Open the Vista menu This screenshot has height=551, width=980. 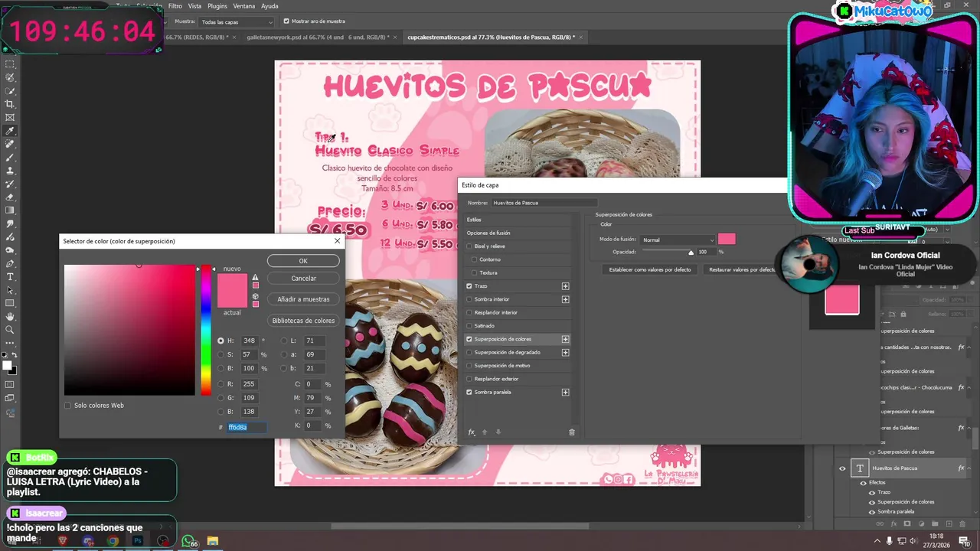(x=195, y=6)
